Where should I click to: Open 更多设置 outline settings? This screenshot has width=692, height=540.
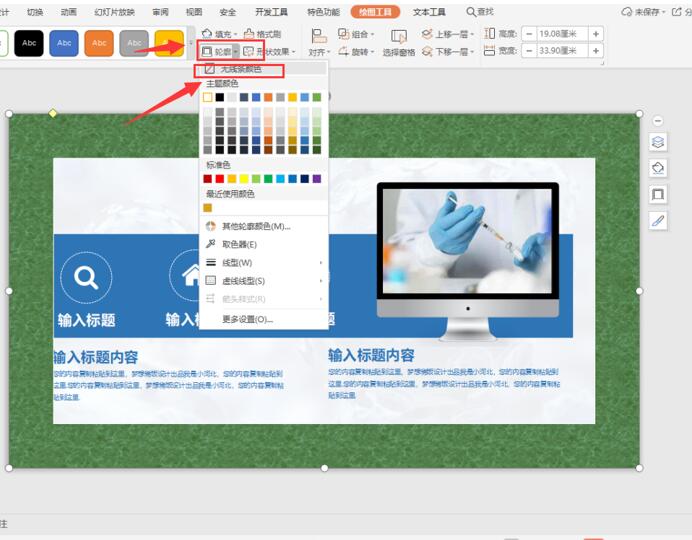pyautogui.click(x=246, y=319)
